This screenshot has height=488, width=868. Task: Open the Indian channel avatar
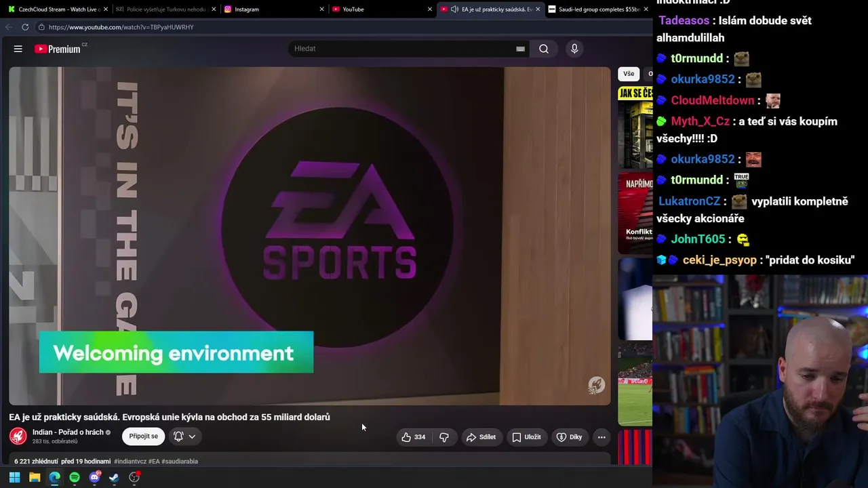(18, 436)
